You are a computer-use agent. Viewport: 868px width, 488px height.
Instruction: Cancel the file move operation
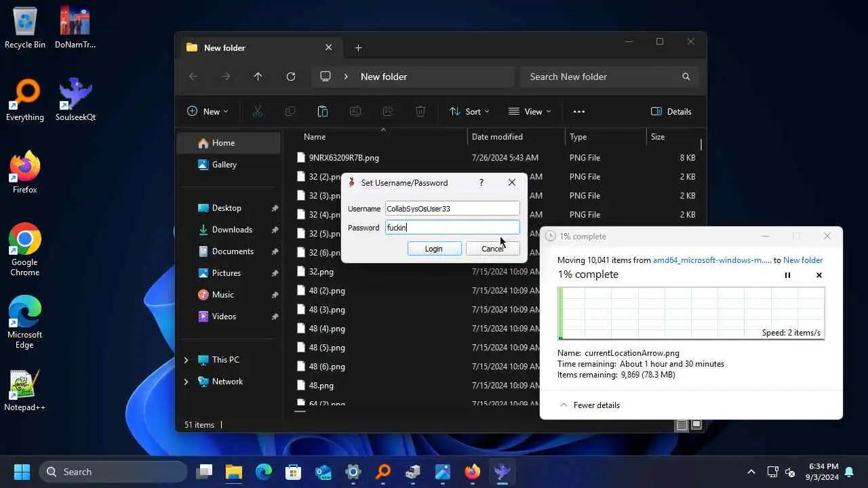[x=819, y=275]
